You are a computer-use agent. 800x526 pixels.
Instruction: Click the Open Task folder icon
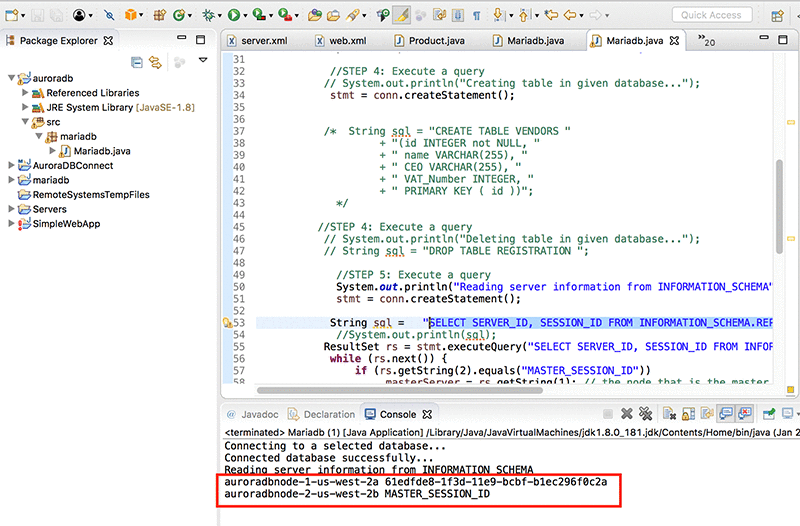pyautogui.click(x=333, y=16)
